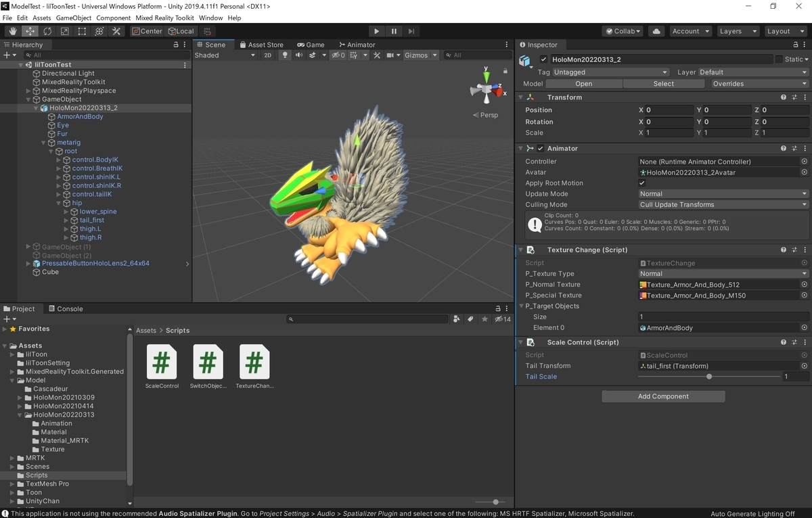Open the Overrides dropdown
Image resolution: width=812 pixels, height=518 pixels.
click(760, 84)
